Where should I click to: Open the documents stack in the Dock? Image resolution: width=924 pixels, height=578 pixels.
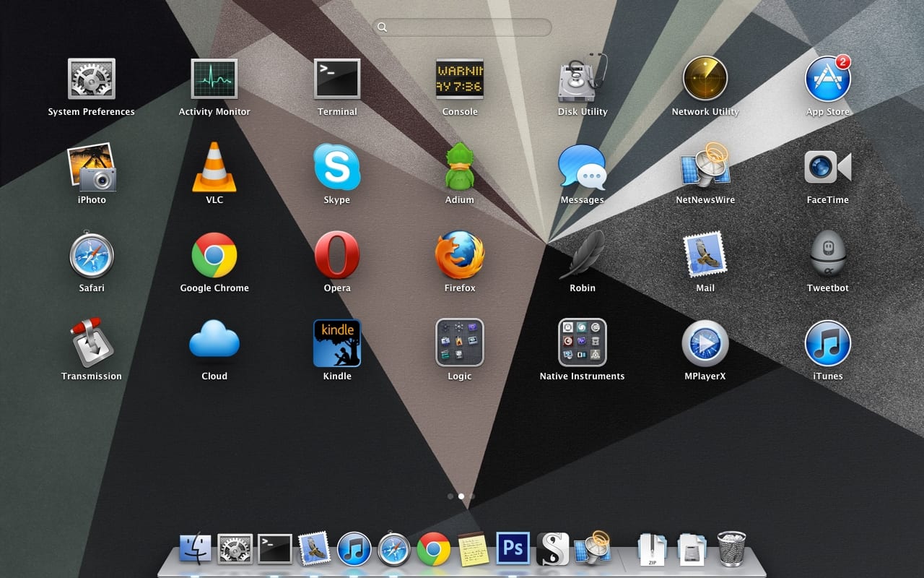[x=692, y=549]
